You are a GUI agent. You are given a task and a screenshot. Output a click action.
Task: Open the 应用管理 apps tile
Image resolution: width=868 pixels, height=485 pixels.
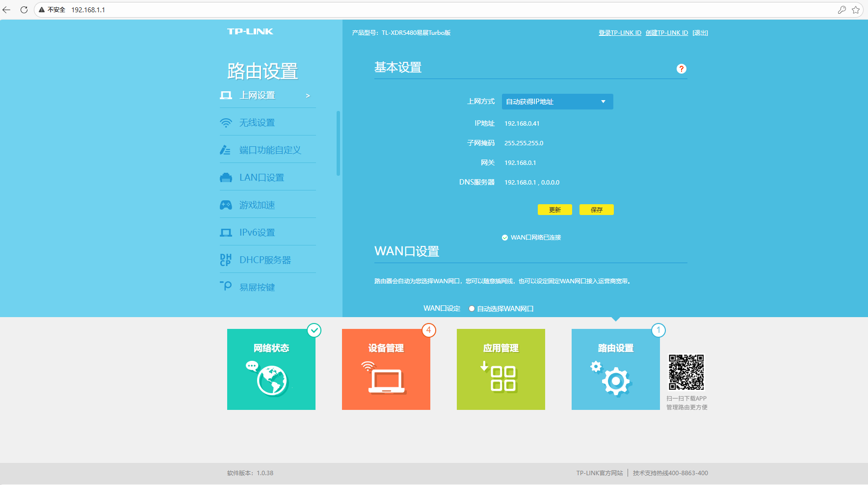point(501,369)
